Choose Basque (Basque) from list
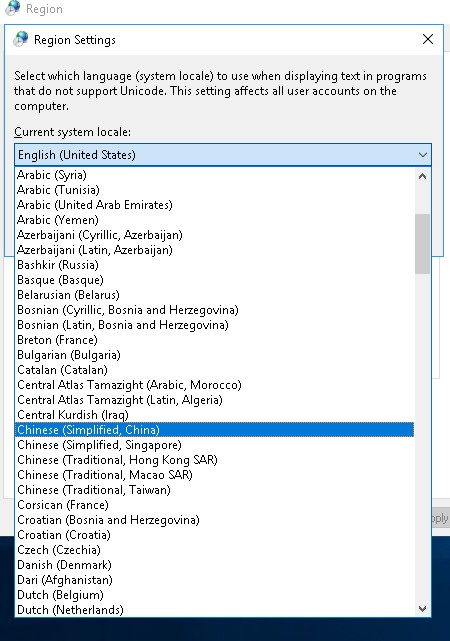The image size is (450, 641). point(215,280)
